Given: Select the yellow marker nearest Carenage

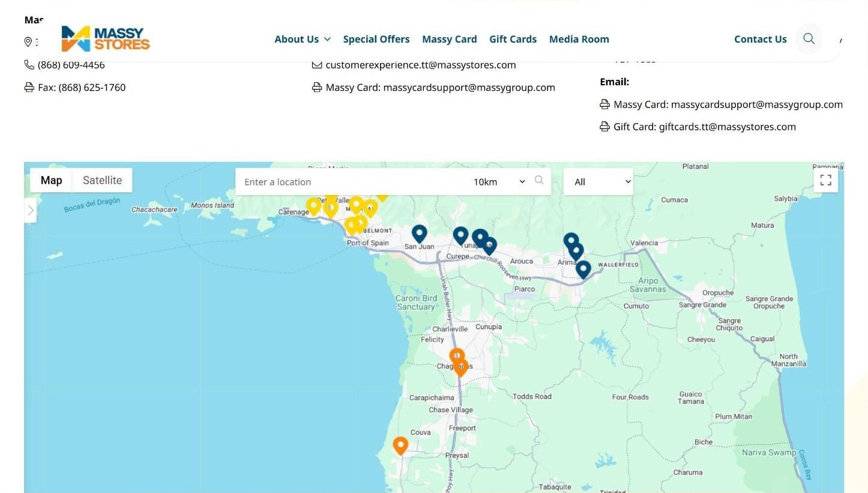Looking at the screenshot, I should coord(313,207).
